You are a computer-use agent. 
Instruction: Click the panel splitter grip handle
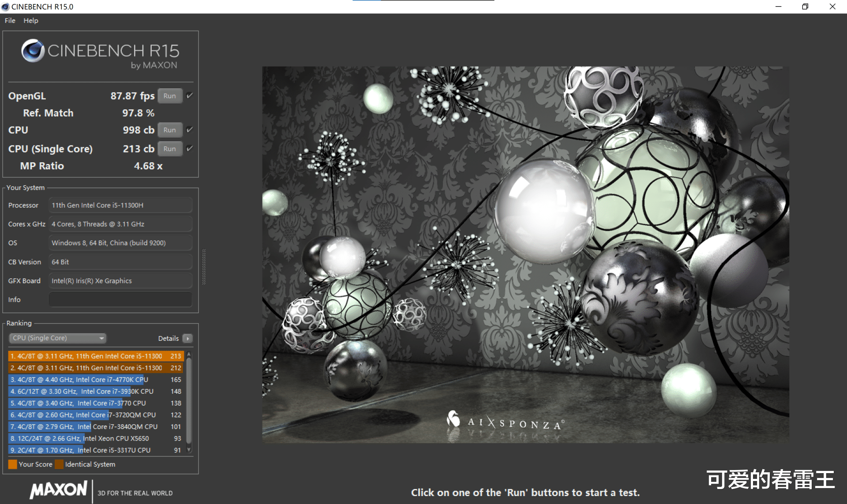[203, 267]
